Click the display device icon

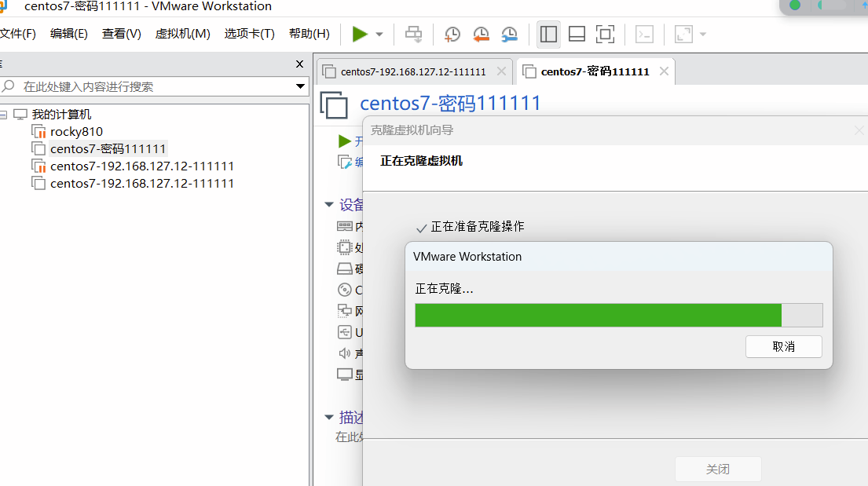[344, 375]
